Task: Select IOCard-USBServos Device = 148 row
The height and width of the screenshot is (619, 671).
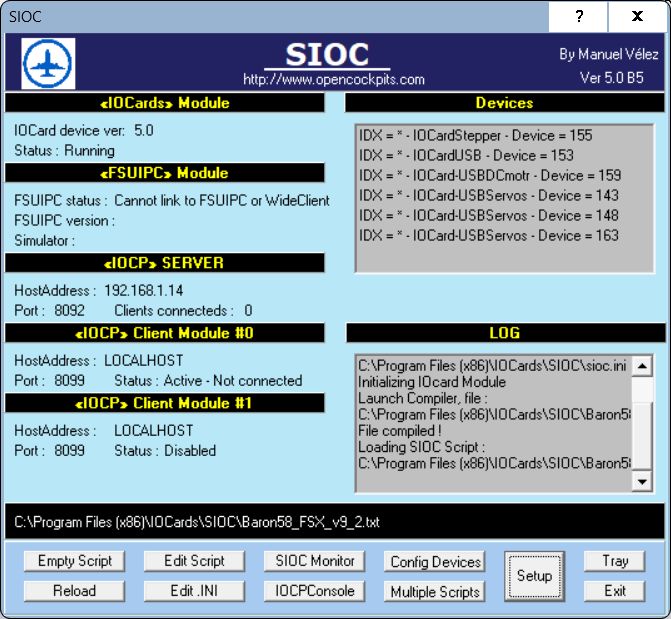Action: pos(488,215)
